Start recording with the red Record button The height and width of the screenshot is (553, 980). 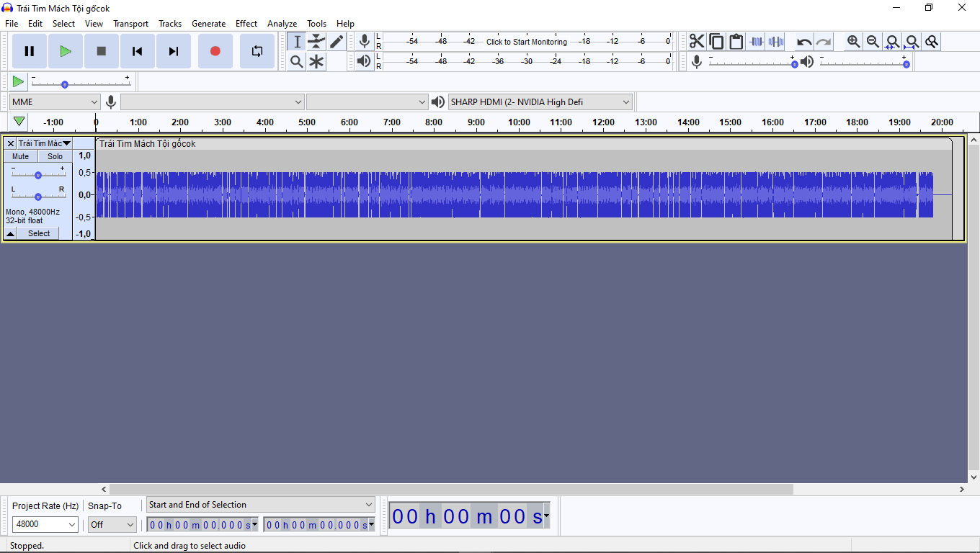pos(215,51)
